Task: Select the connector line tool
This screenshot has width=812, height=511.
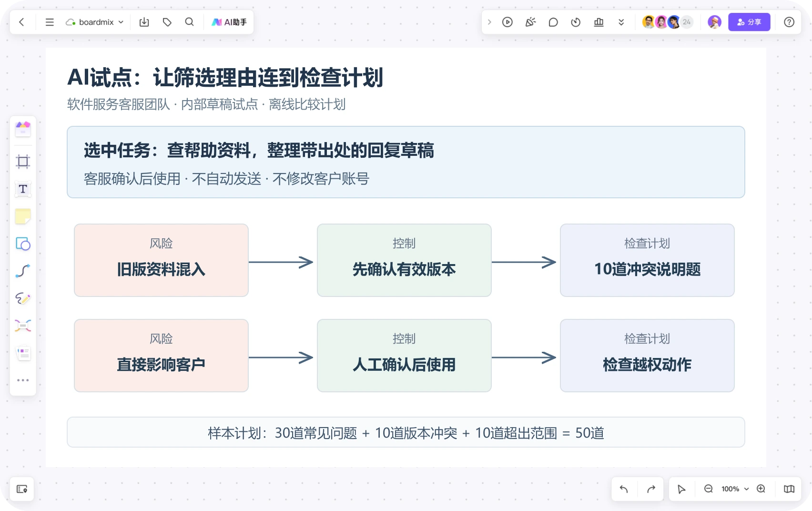Action: [x=23, y=271]
